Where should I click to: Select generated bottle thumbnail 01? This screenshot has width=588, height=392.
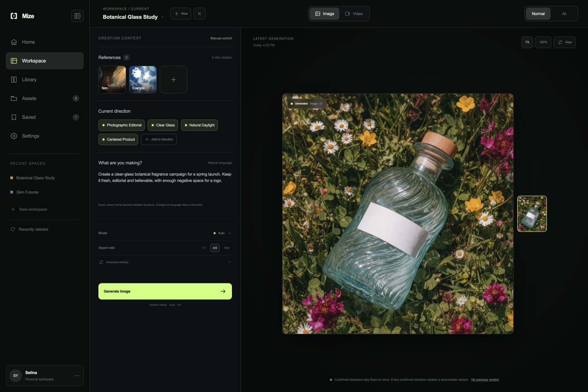point(532,214)
